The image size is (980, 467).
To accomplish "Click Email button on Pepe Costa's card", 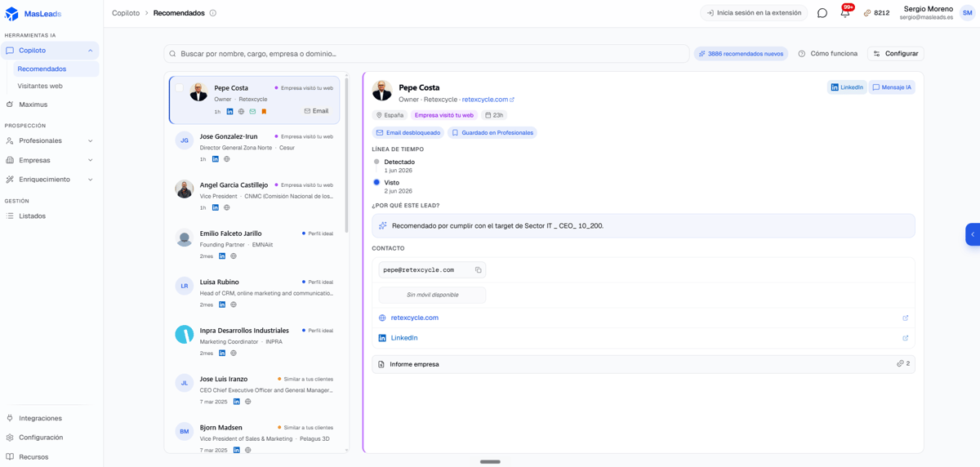I will (x=316, y=111).
